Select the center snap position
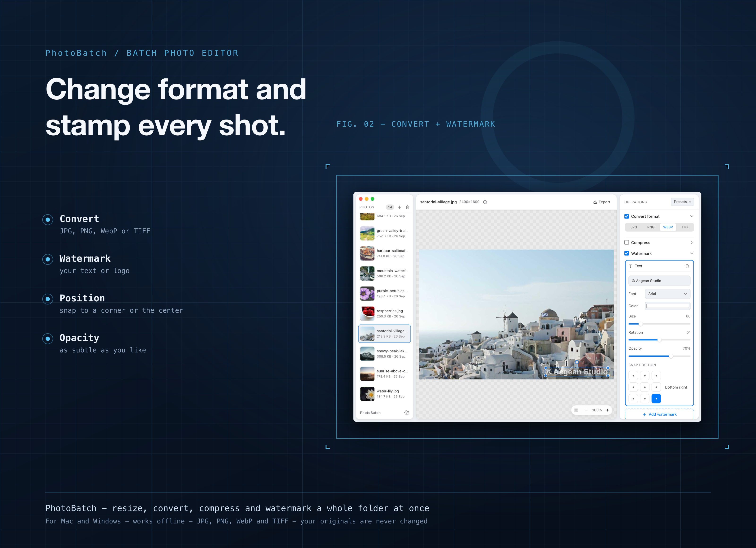756x548 pixels. 645,387
